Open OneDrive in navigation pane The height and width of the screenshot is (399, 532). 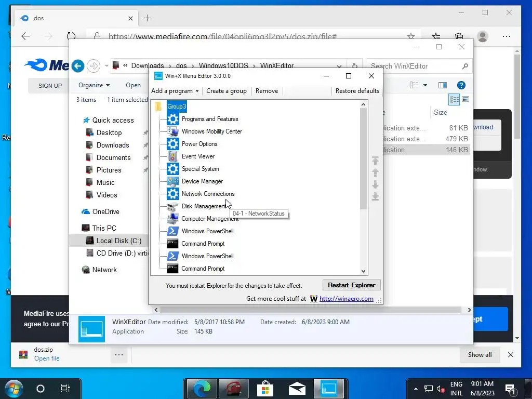[x=105, y=212]
